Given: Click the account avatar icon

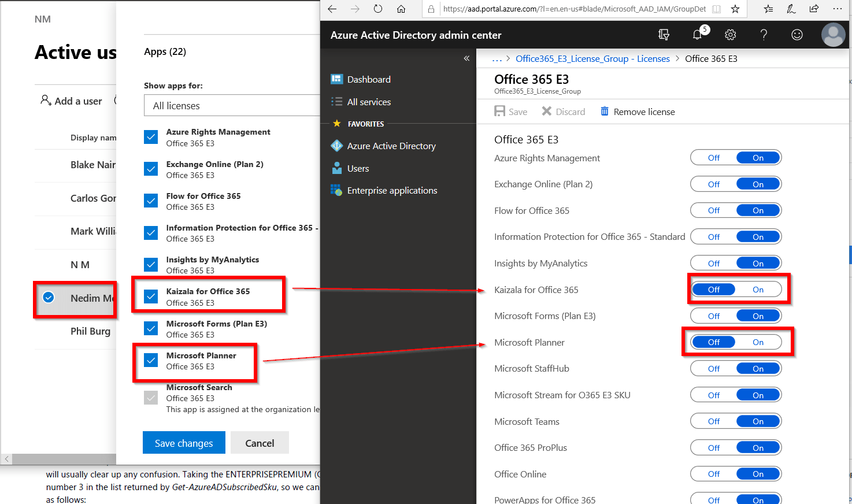Looking at the screenshot, I should (833, 35).
